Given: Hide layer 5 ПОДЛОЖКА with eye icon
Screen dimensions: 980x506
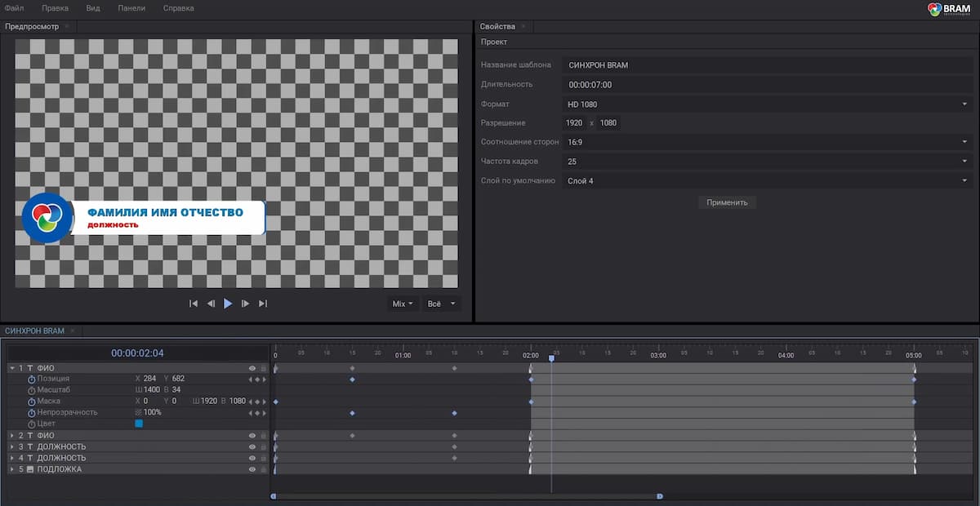Looking at the screenshot, I should [x=252, y=470].
